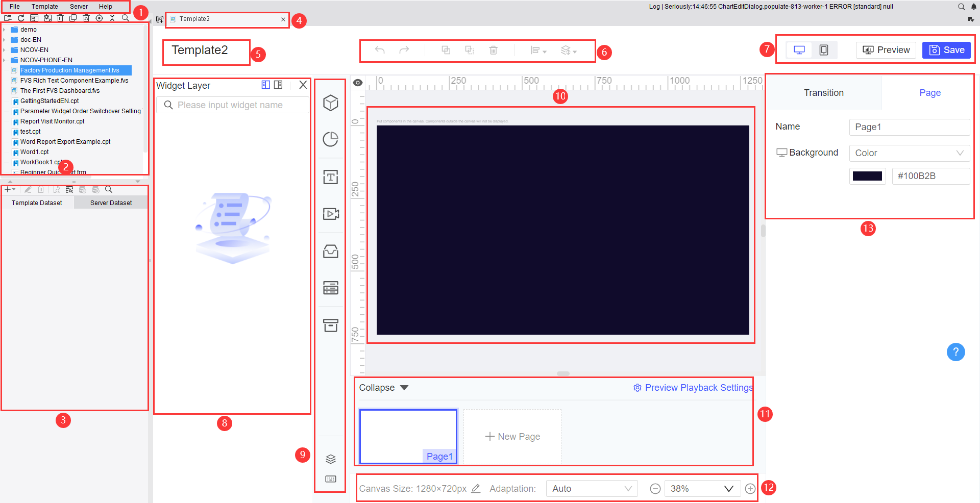The image size is (980, 503).
Task: Switch to the Server Dataset tab
Action: 110,202
